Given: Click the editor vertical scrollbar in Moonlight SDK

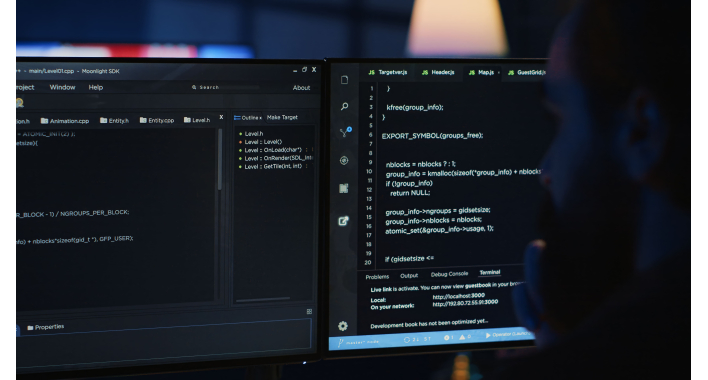Looking at the screenshot, I should [220, 160].
